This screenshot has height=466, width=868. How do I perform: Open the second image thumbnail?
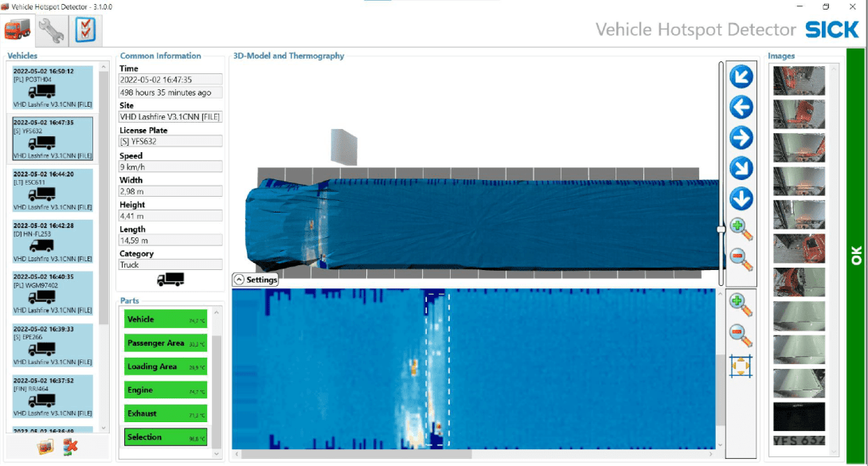pyautogui.click(x=799, y=114)
